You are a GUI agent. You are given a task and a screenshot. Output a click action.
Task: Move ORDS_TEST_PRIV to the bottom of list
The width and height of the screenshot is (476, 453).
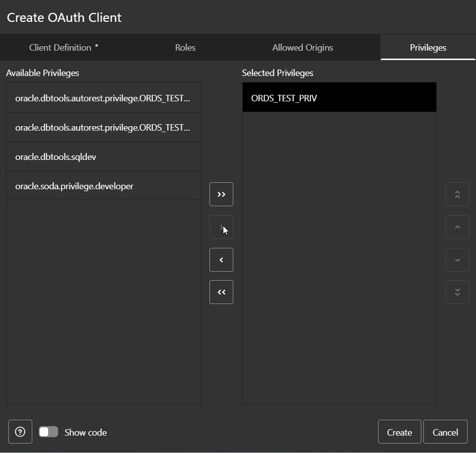coord(457,292)
